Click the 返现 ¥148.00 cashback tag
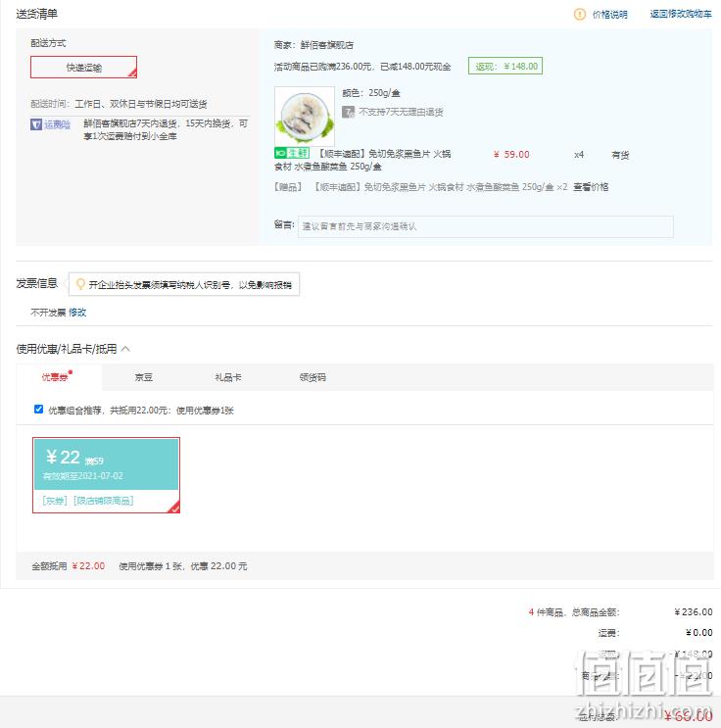Viewport: 721px width, 728px height. coord(505,66)
